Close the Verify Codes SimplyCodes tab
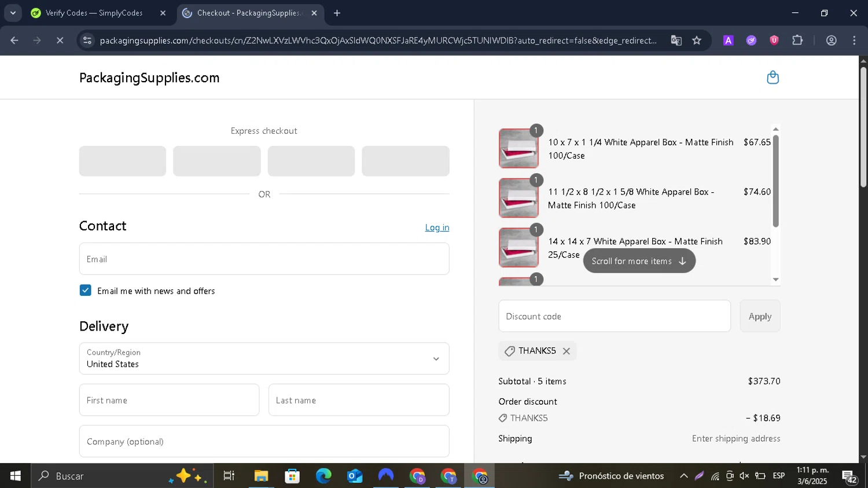This screenshot has width=868, height=488. tap(163, 13)
